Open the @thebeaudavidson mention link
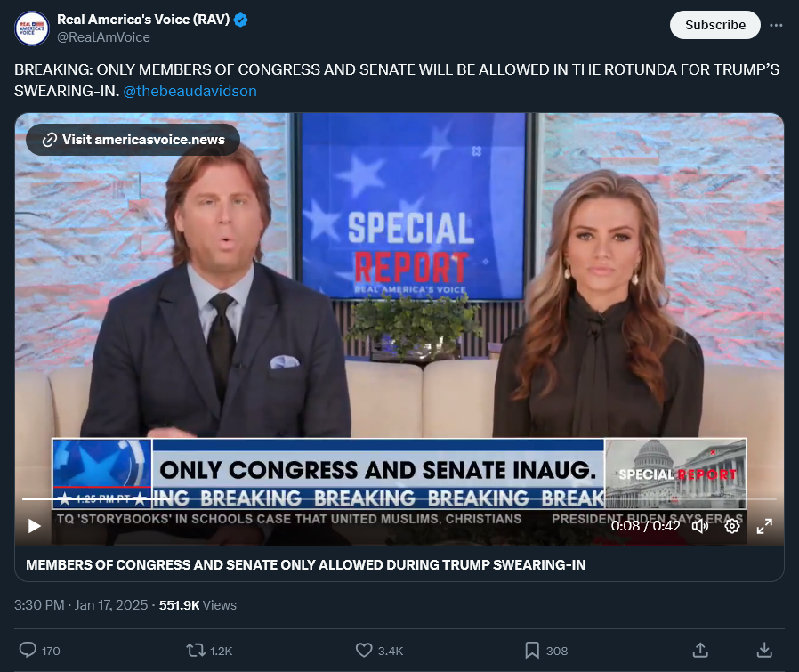Viewport: 799px width, 672px height. 190,91
